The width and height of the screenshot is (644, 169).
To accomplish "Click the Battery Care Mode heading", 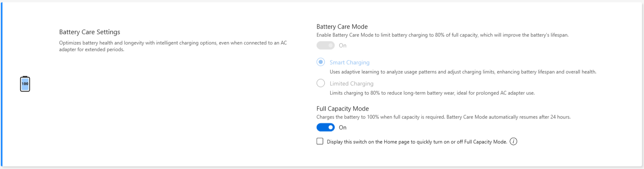I will (x=342, y=27).
